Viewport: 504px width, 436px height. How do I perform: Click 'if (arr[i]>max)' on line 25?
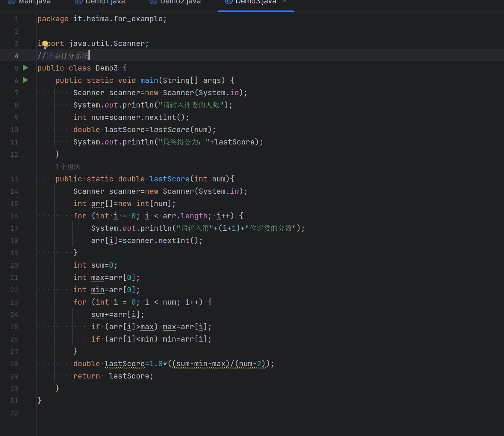pyautogui.click(x=125, y=327)
